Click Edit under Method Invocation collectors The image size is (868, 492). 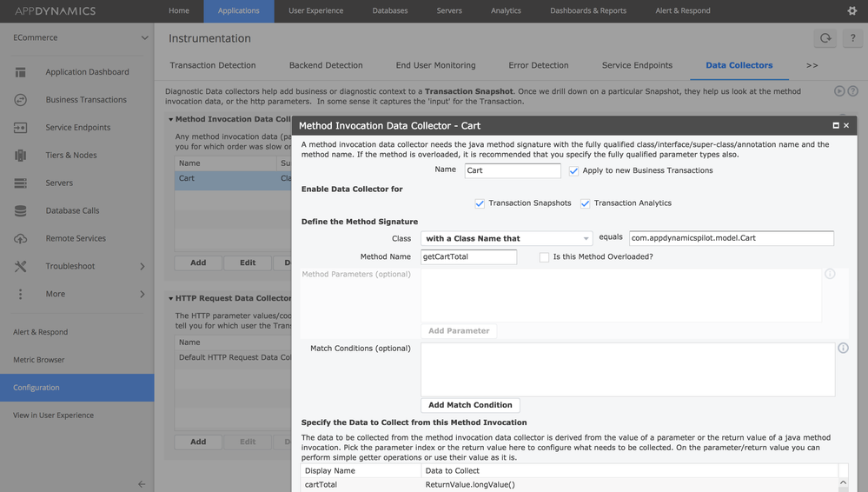click(x=248, y=263)
